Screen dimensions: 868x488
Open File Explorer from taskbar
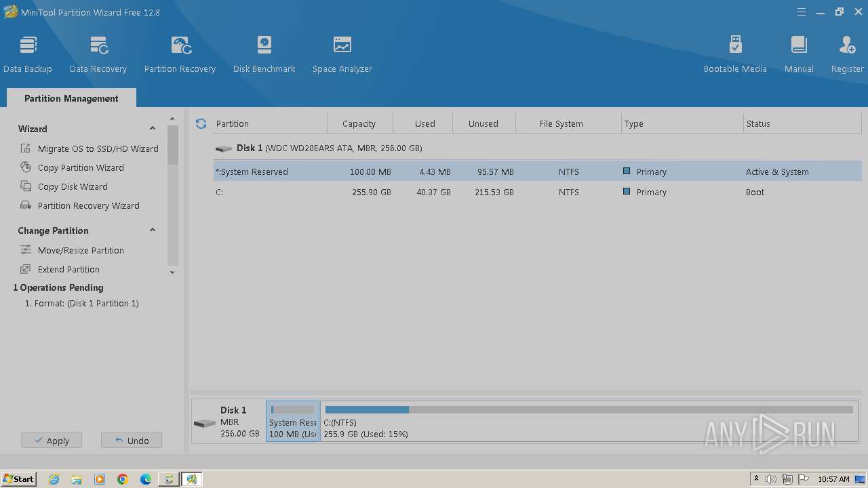point(77,479)
